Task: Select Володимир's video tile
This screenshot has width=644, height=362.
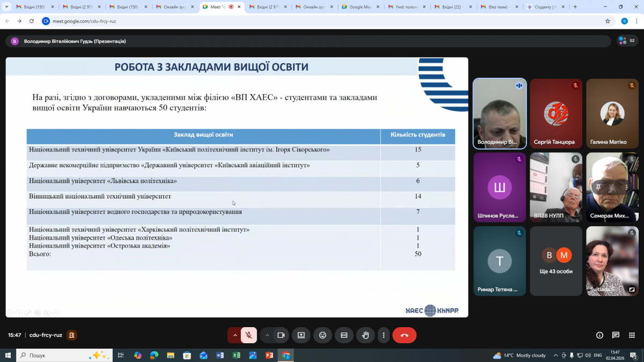Action: (x=500, y=114)
